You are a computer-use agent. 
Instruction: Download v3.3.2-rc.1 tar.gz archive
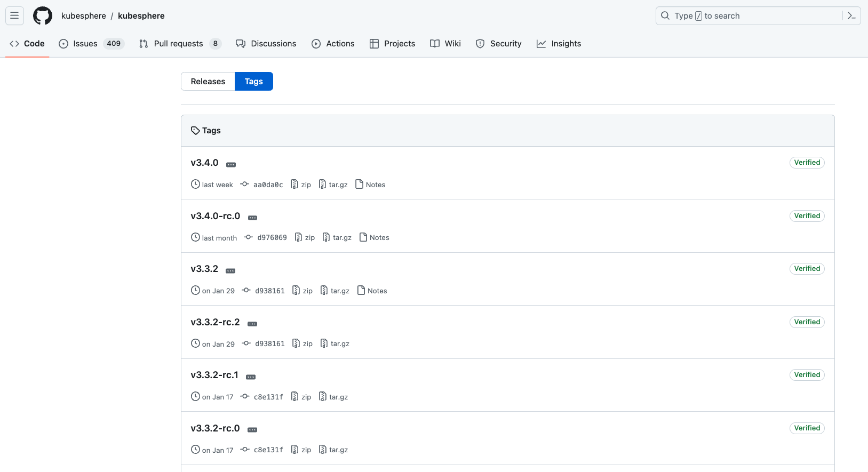coord(333,397)
